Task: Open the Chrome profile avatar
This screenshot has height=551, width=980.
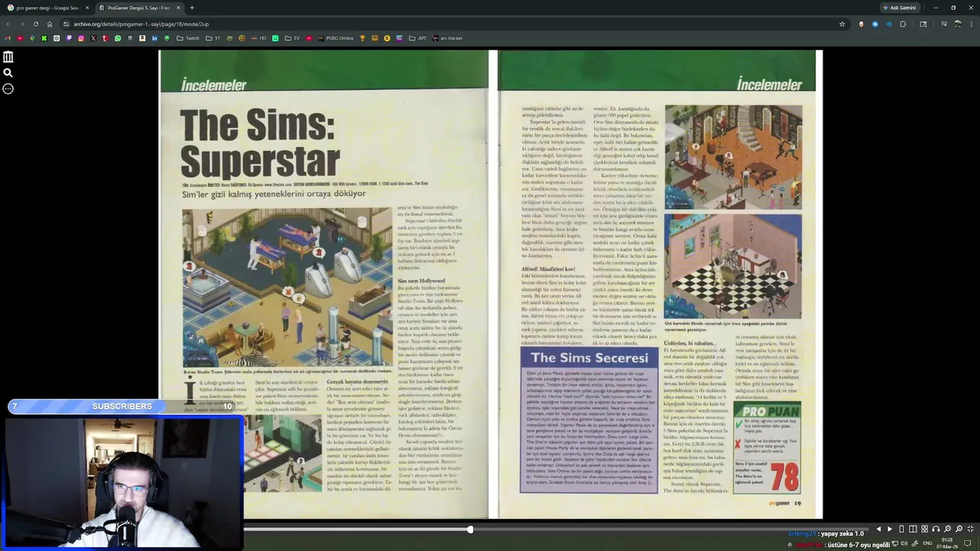Action: 957,24
